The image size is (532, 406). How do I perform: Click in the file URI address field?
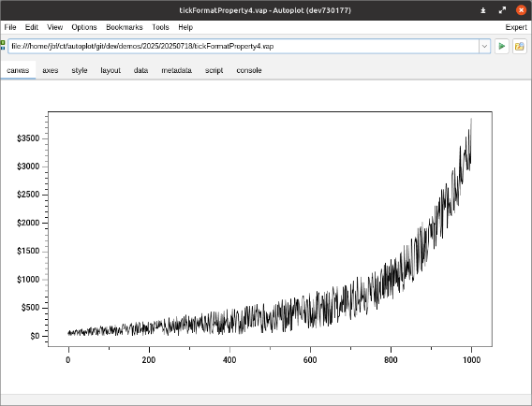(244, 46)
